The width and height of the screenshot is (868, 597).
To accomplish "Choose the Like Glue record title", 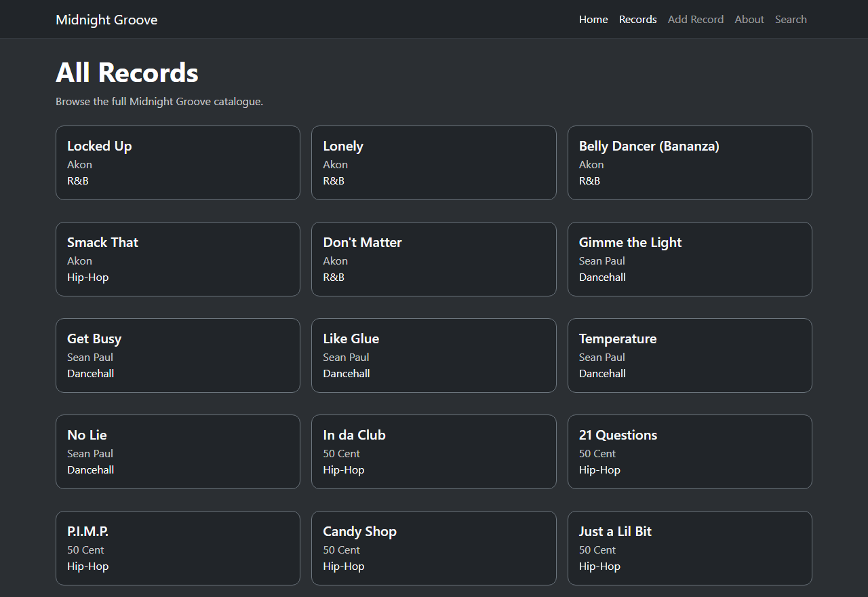I will coord(351,339).
